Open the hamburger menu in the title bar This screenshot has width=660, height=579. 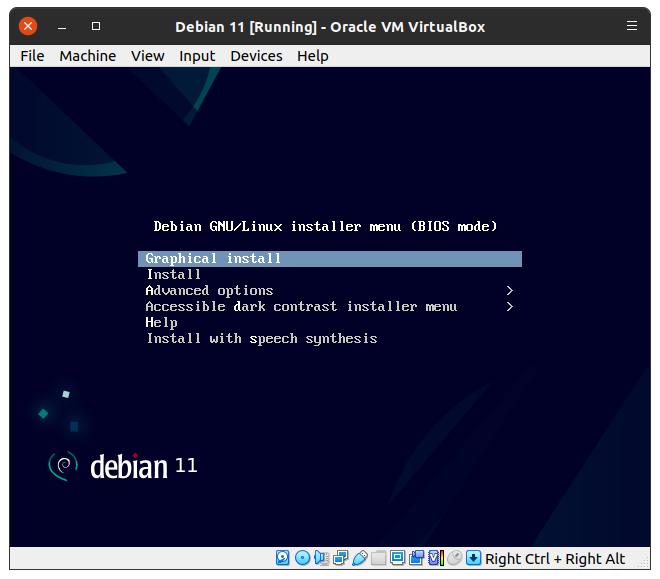631,26
